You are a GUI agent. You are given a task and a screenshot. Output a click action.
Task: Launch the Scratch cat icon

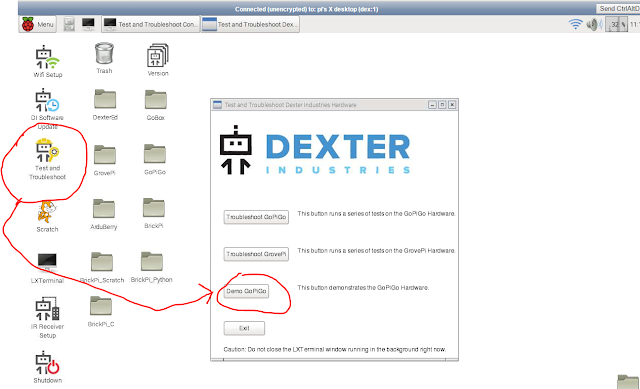click(x=47, y=217)
